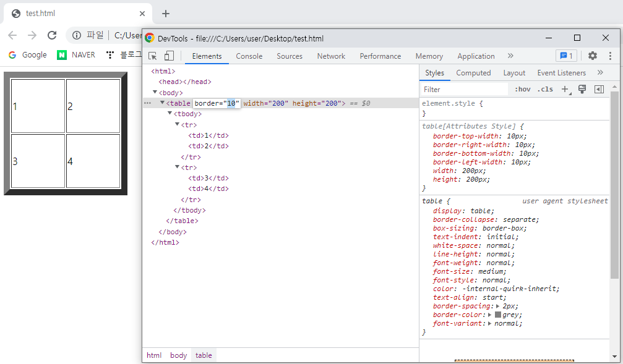Switch to the Console tab
The height and width of the screenshot is (364, 623).
tap(249, 56)
